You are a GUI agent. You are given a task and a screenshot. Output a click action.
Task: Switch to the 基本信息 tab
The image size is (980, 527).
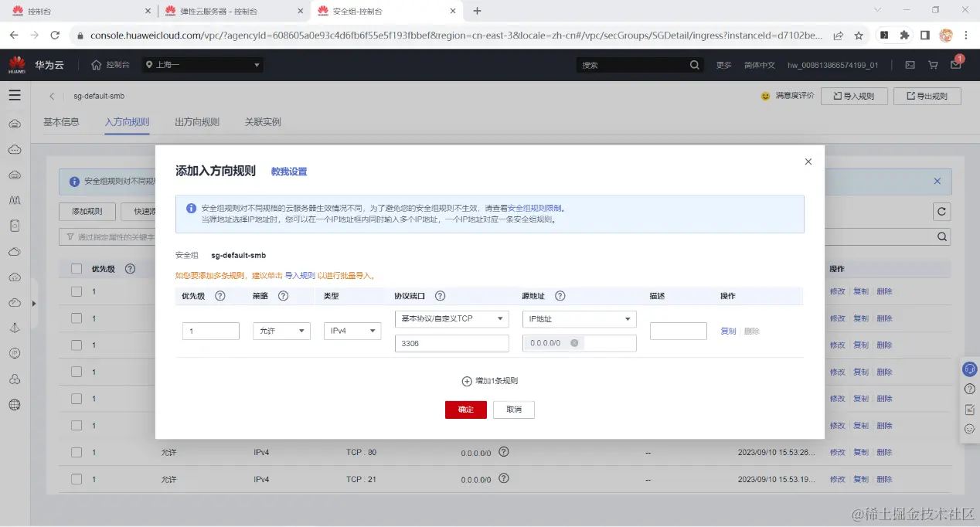click(x=61, y=122)
